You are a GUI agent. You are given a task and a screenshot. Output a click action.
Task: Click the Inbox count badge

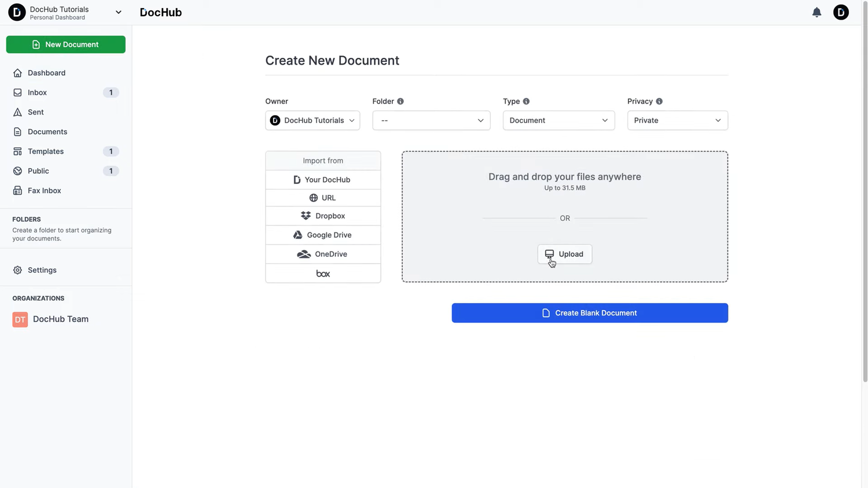click(x=111, y=93)
